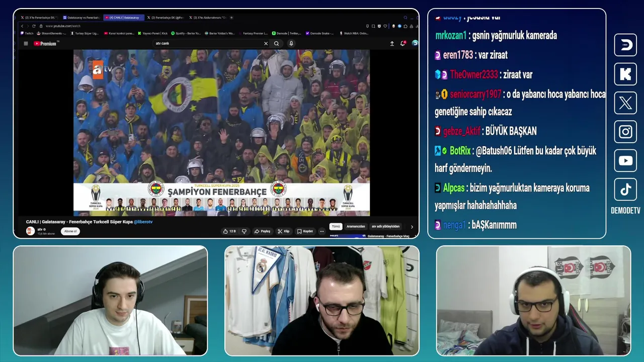Switch to the Fenerbahçe SK (@Fen tab
The height and width of the screenshot is (362, 644).
[166, 18]
